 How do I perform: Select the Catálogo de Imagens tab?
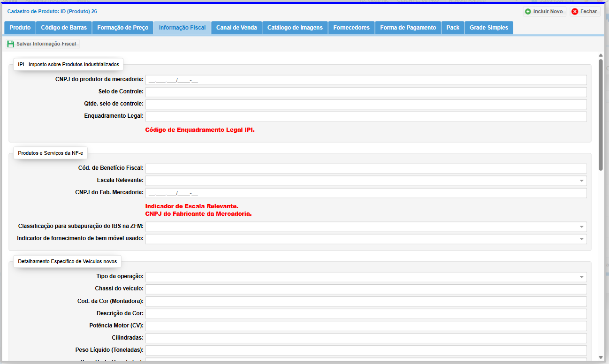[x=295, y=28]
